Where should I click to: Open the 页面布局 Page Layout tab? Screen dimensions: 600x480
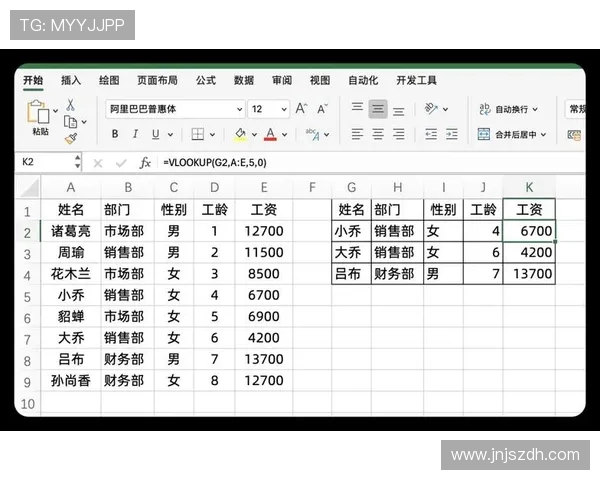[x=157, y=80]
